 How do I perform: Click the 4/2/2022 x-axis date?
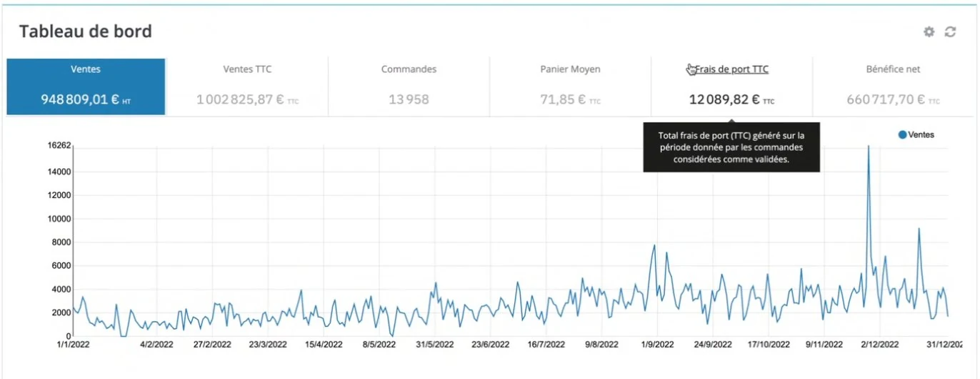pyautogui.click(x=156, y=344)
